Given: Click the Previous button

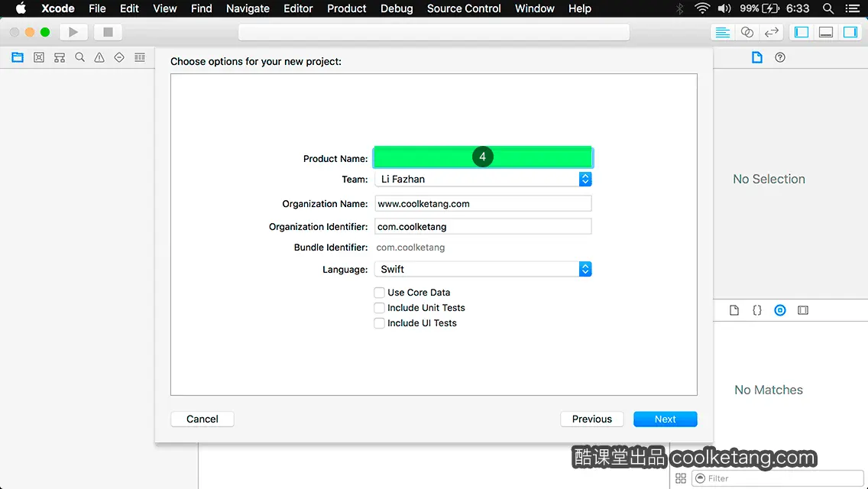Looking at the screenshot, I should 591,419.
